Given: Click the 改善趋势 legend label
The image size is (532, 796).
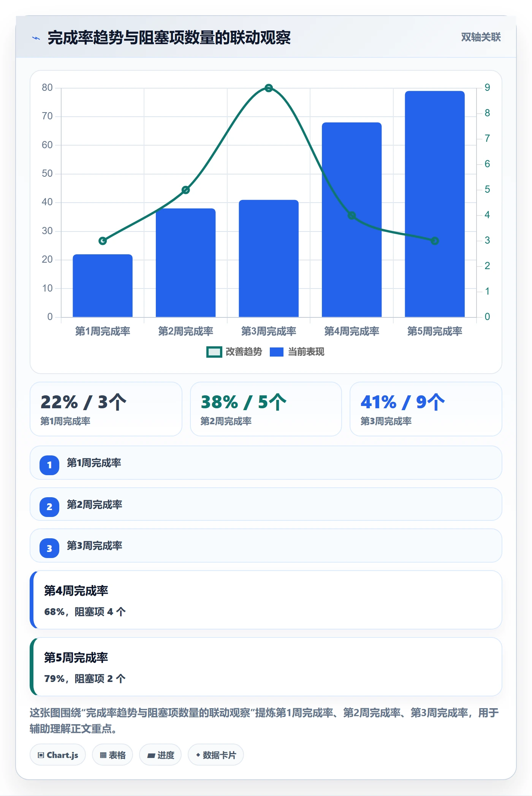Looking at the screenshot, I should coord(244,352).
